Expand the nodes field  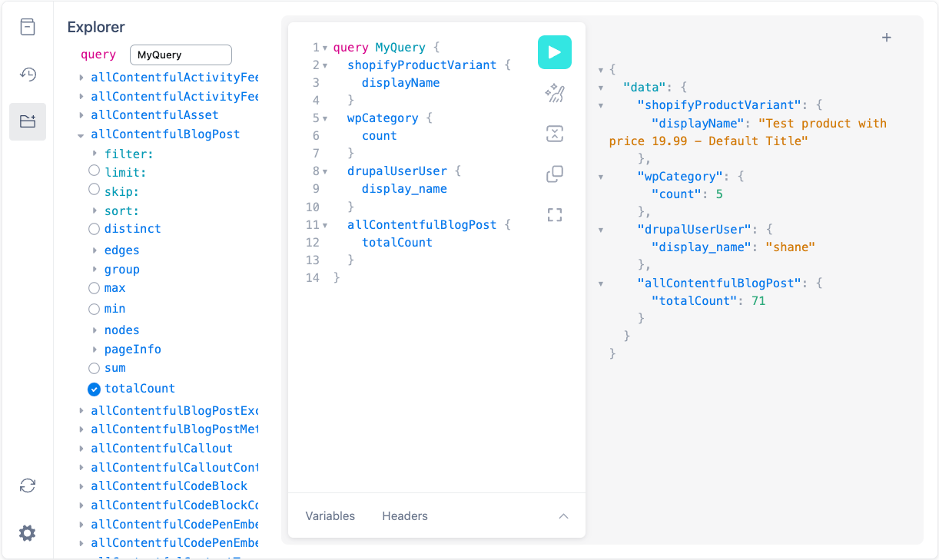coord(95,330)
